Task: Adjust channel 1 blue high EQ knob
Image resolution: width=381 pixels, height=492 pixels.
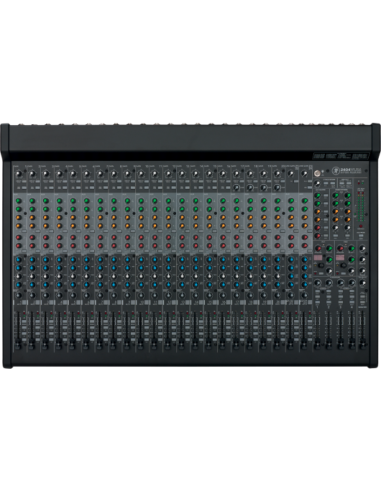Action: click(19, 260)
